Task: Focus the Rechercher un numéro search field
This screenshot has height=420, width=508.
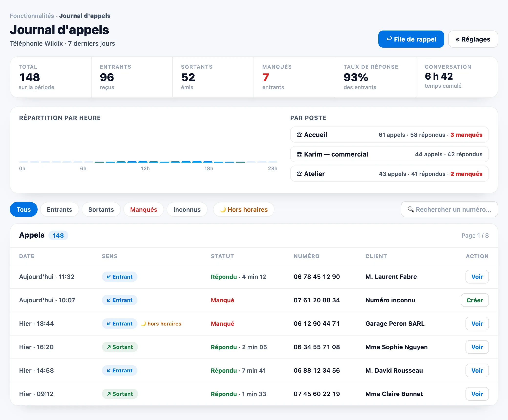Action: pyautogui.click(x=449, y=209)
